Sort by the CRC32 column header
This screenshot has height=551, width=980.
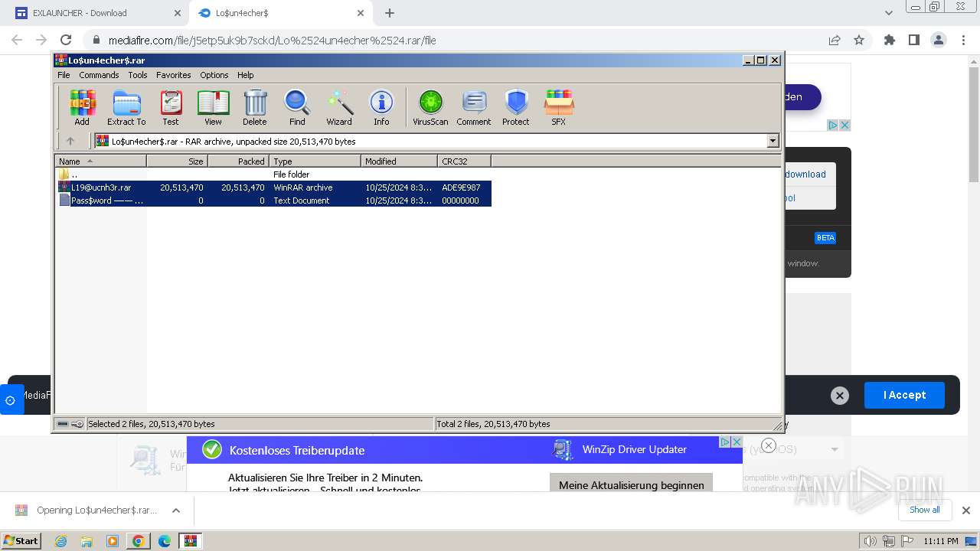click(x=464, y=161)
